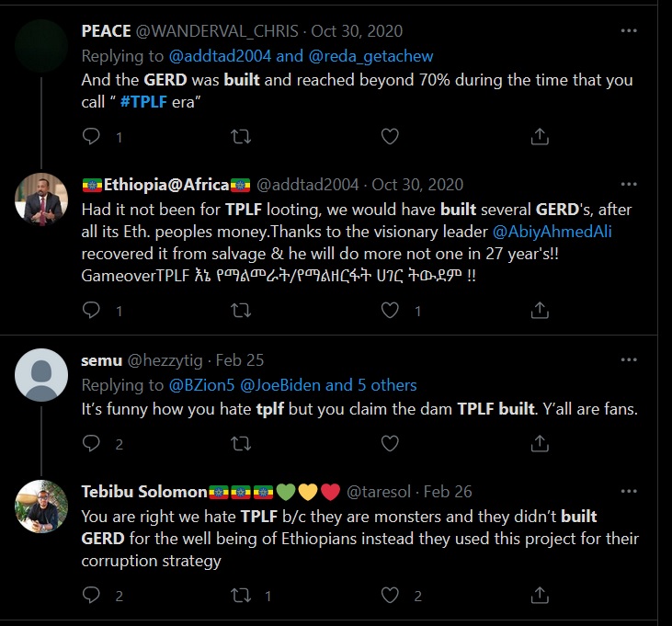Share Tebibu Solomon's tweet
This screenshot has height=626, width=672.
(x=541, y=595)
